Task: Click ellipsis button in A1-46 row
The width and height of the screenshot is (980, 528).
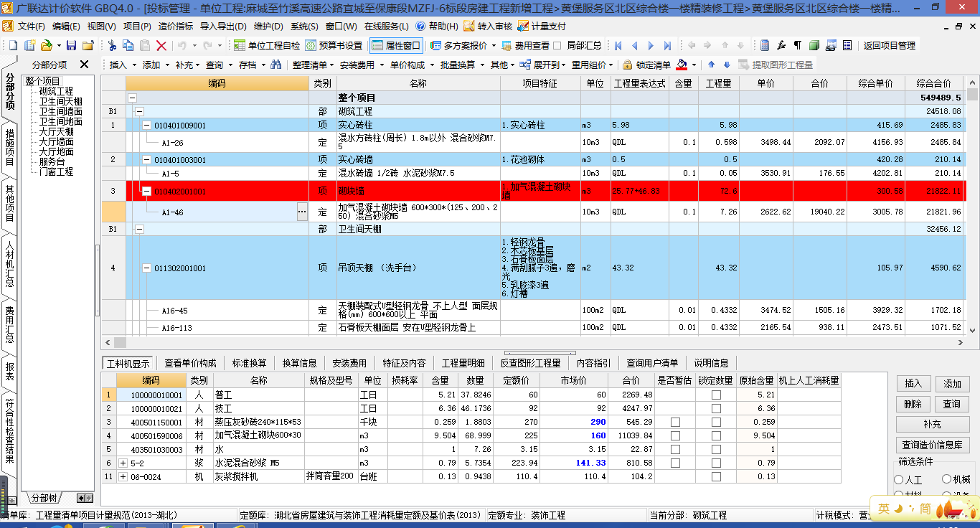Action: pyautogui.click(x=302, y=212)
